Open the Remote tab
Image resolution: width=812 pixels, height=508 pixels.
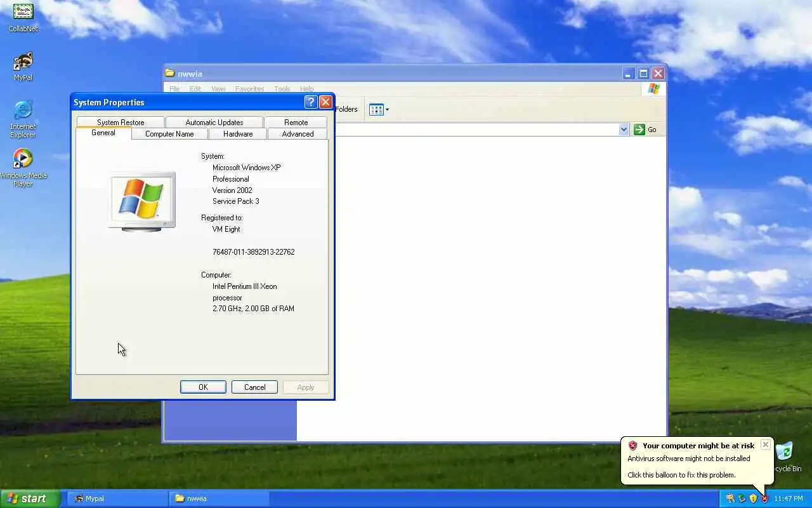(296, 122)
